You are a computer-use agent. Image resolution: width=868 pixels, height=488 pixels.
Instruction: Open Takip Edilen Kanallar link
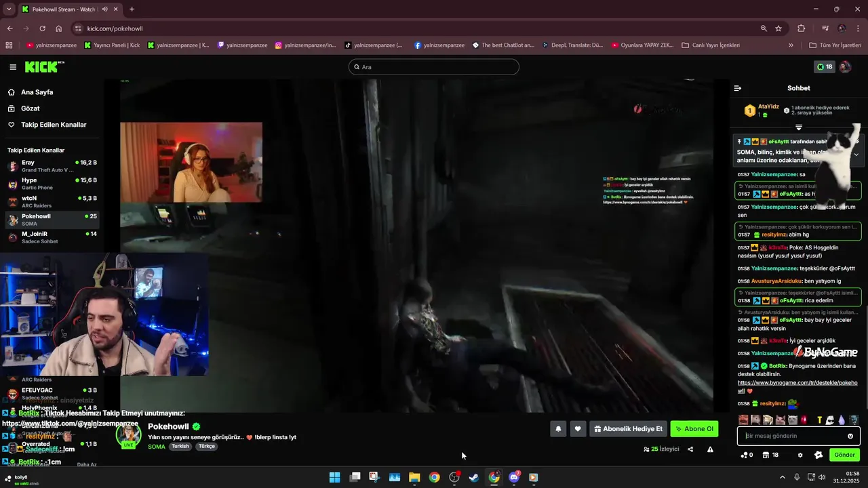point(54,125)
